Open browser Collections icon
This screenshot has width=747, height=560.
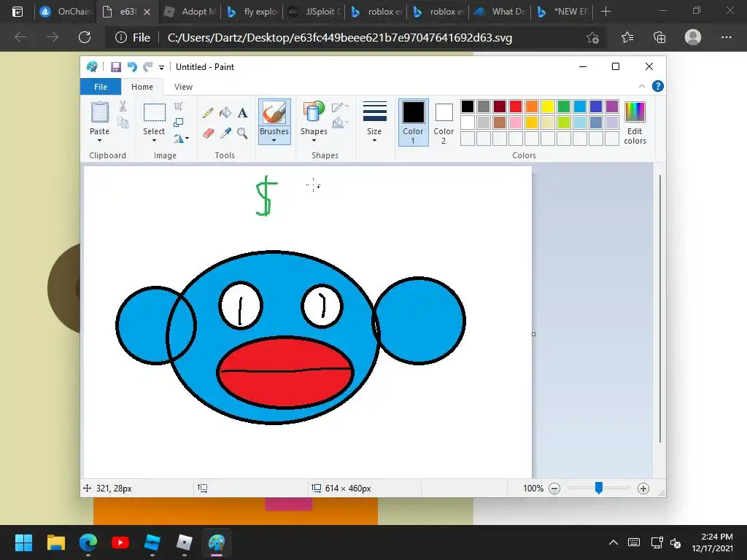tap(659, 37)
